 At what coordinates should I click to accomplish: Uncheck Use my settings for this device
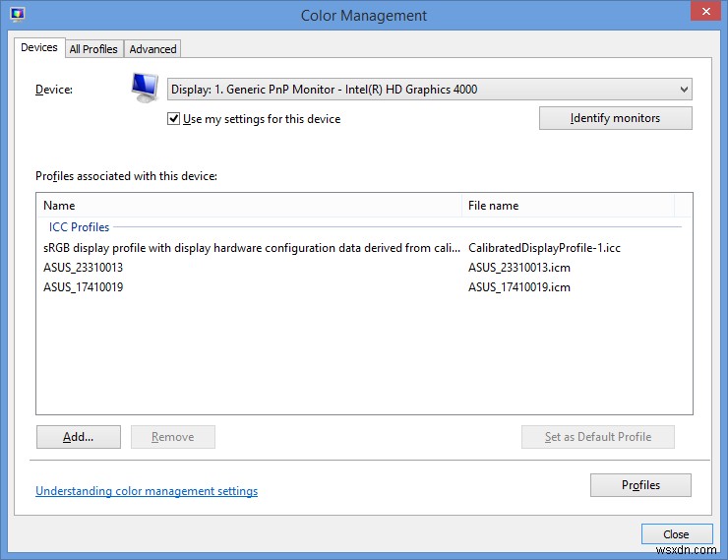coord(174,119)
